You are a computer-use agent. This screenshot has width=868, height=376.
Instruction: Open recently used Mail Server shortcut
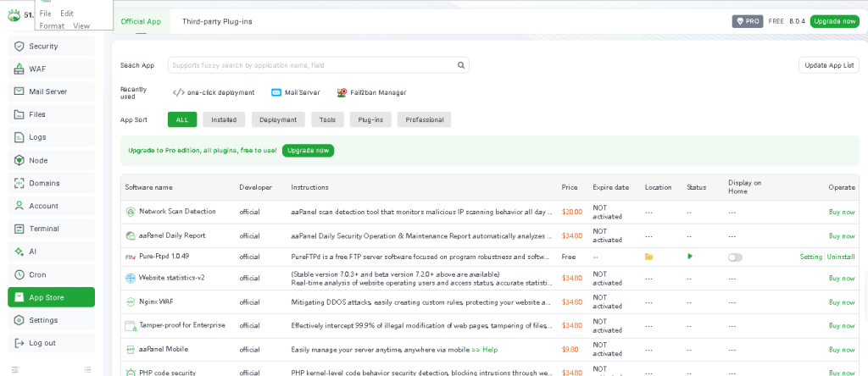[x=296, y=93]
